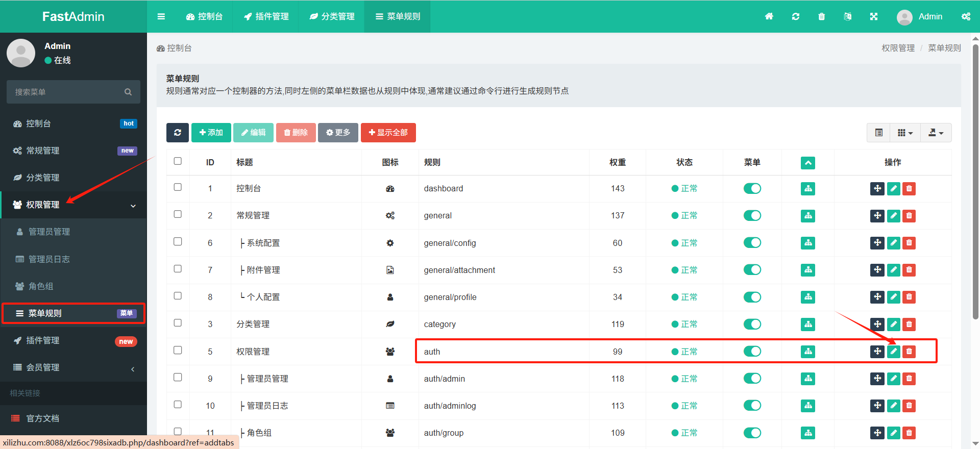Toggle table card view icon

[879, 133]
